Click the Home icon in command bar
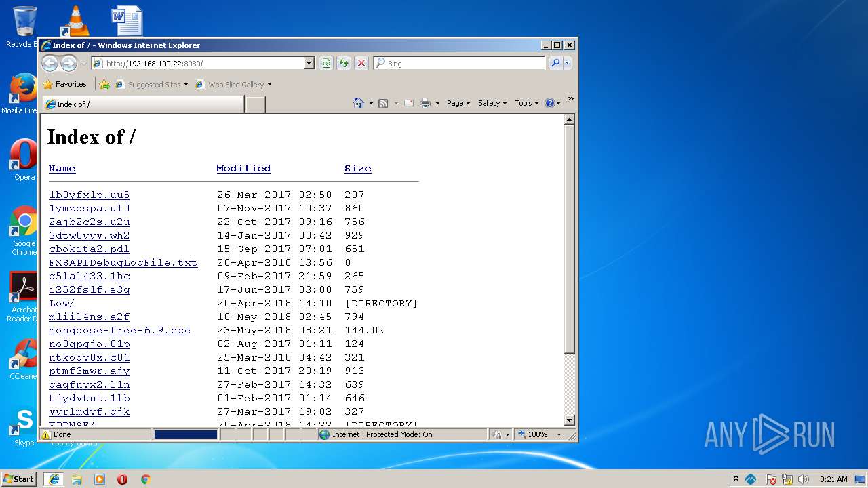This screenshot has height=488, width=868. pos(359,103)
